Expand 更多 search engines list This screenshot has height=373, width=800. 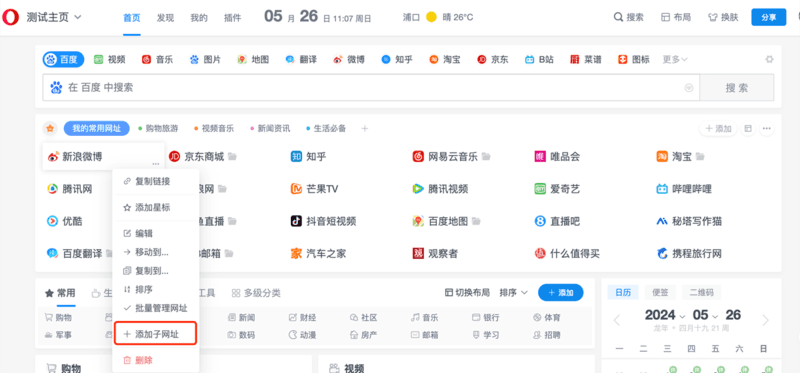(x=676, y=60)
